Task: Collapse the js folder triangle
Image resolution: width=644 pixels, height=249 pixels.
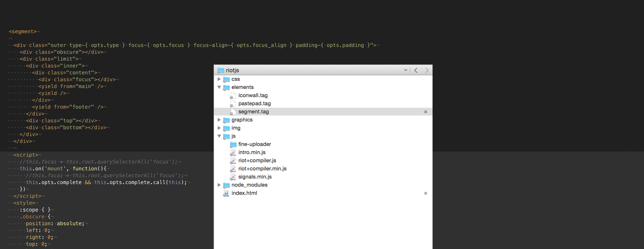Action: [219, 136]
